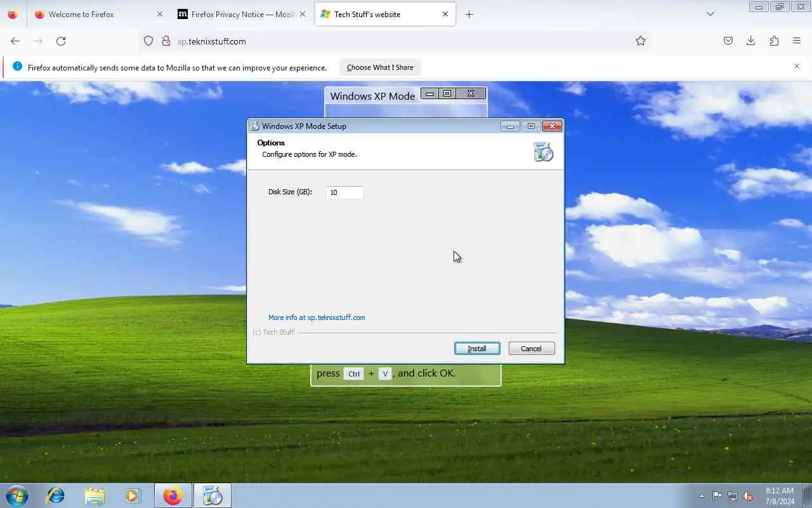This screenshot has height=508, width=812.
Task: Click the notification bar info icon
Action: pyautogui.click(x=17, y=67)
